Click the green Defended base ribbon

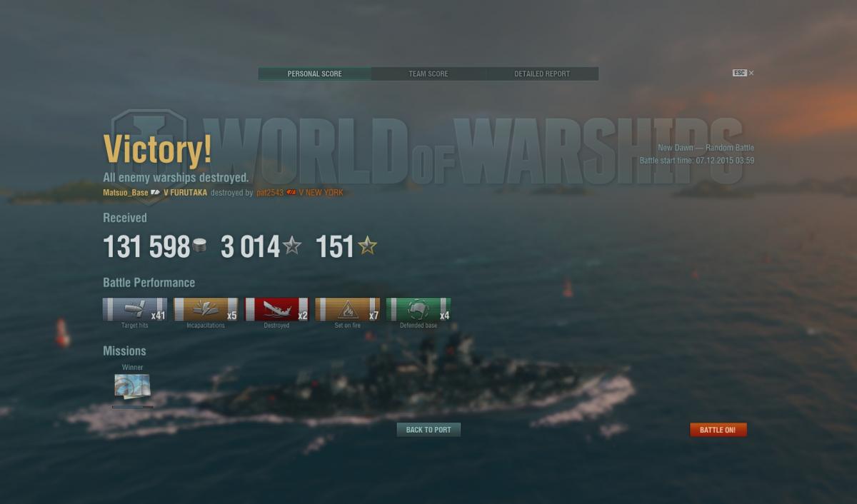(x=419, y=310)
